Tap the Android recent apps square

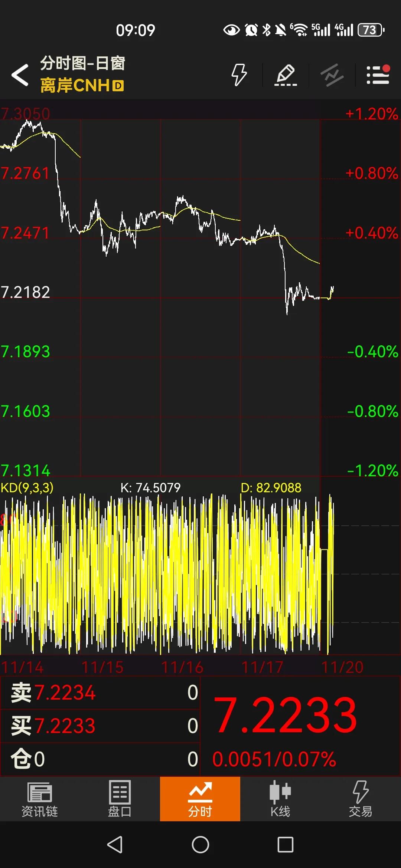coord(286,845)
